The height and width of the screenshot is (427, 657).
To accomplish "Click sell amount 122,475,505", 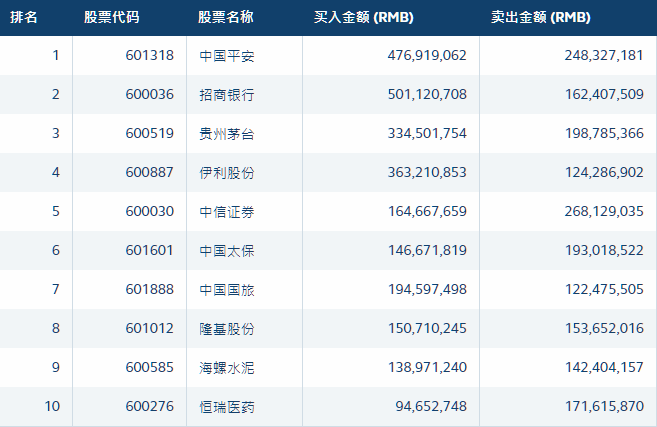I will tap(604, 289).
